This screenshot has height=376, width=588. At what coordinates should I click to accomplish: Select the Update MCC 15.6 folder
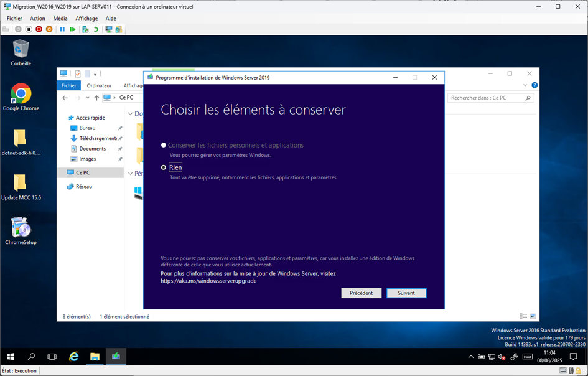[21, 187]
